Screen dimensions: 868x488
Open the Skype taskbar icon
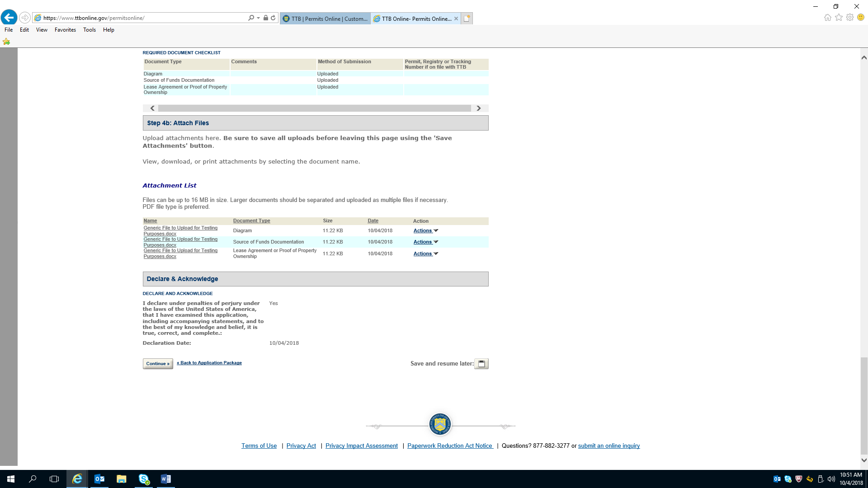click(144, 479)
